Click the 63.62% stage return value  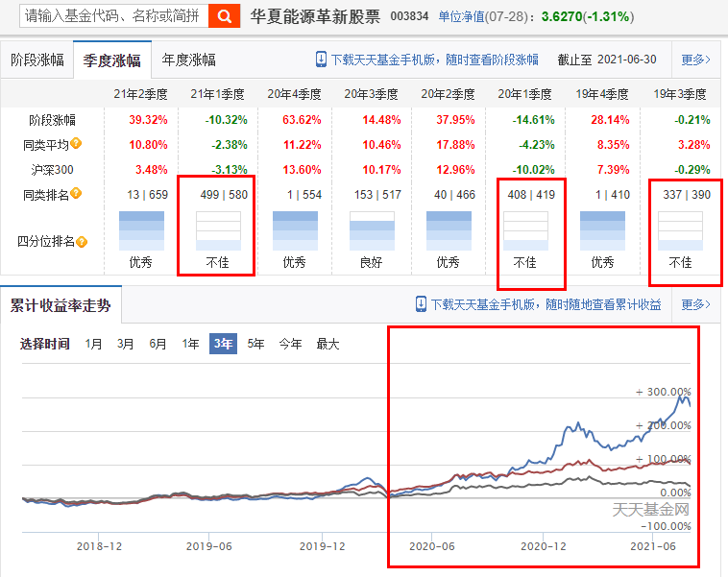pyautogui.click(x=302, y=120)
